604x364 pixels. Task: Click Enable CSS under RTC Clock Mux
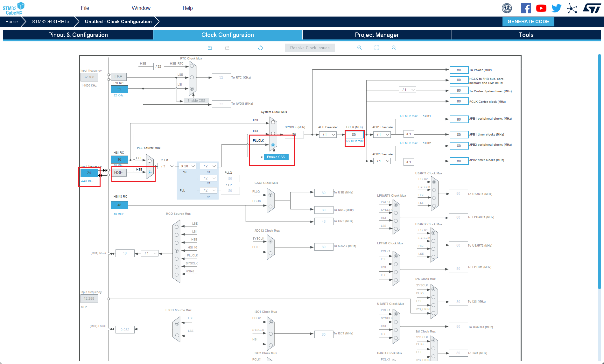coord(196,101)
